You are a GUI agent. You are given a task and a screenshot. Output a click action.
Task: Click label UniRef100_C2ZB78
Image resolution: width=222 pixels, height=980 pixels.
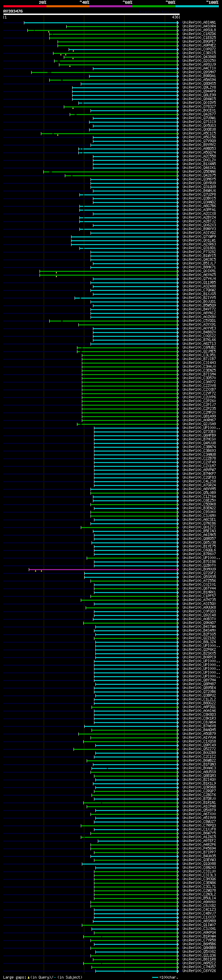click(x=199, y=459)
